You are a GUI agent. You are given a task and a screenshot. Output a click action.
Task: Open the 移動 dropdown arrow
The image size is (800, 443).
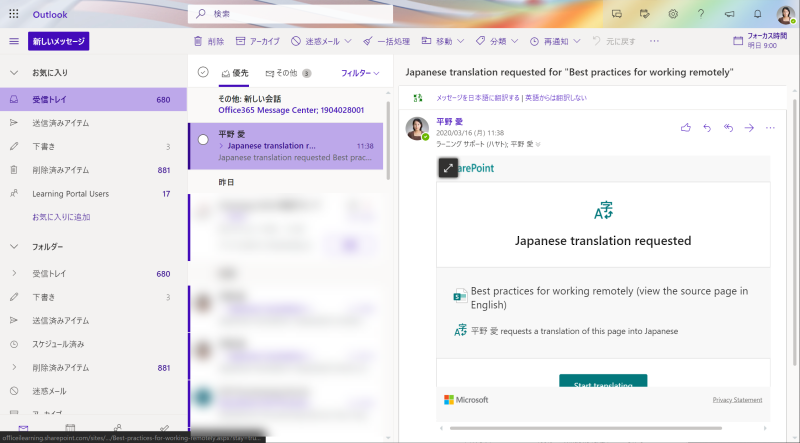460,41
